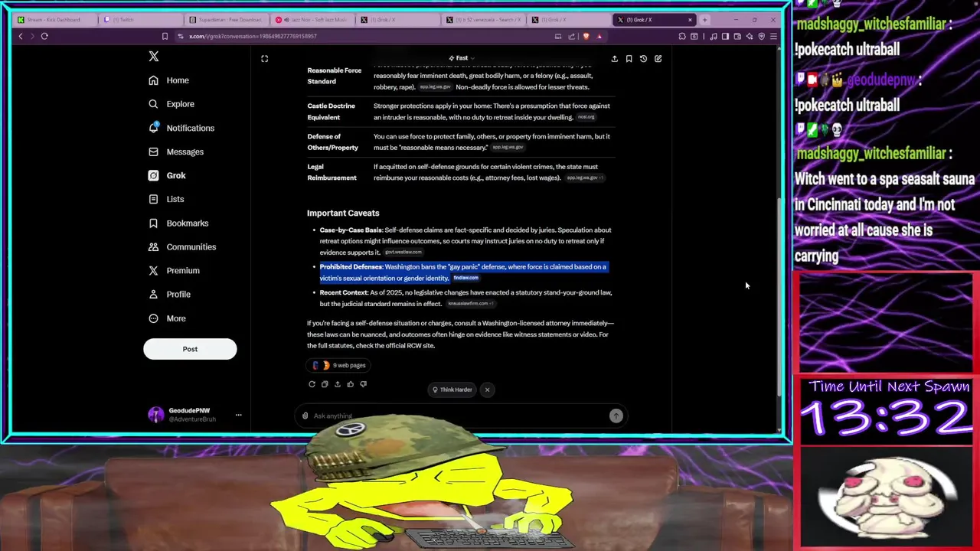Switch to the Supademan Free Download tab
The height and width of the screenshot is (551, 980).
pos(226,20)
